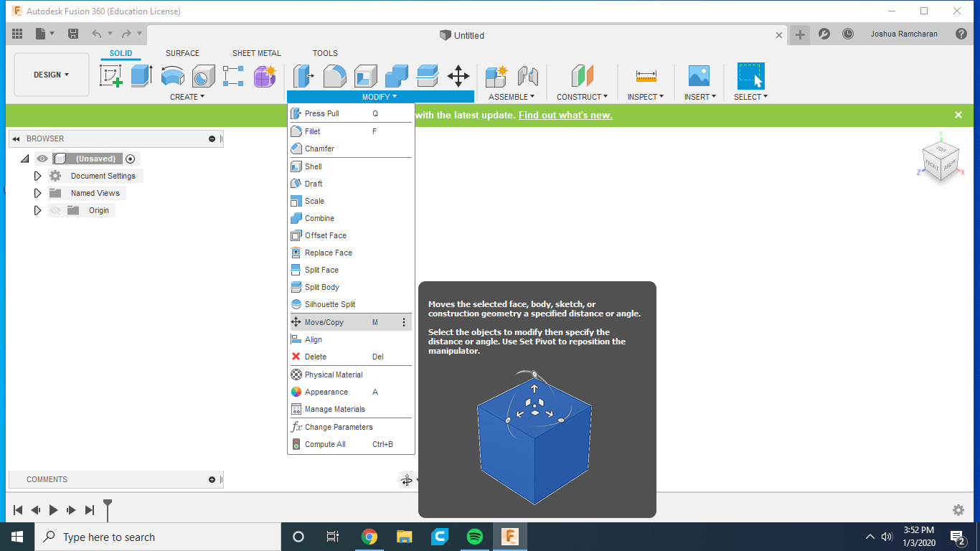This screenshot has height=551, width=980.
Task: Switch to the Sheet Metal tab
Action: [x=257, y=53]
